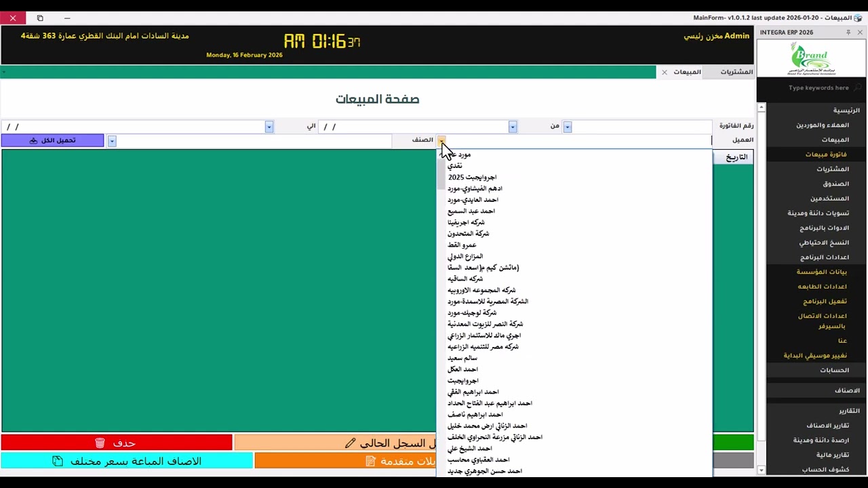Image resolution: width=868 pixels, height=488 pixels.
Task: Select سالم سعيد from list
Action: tap(462, 358)
